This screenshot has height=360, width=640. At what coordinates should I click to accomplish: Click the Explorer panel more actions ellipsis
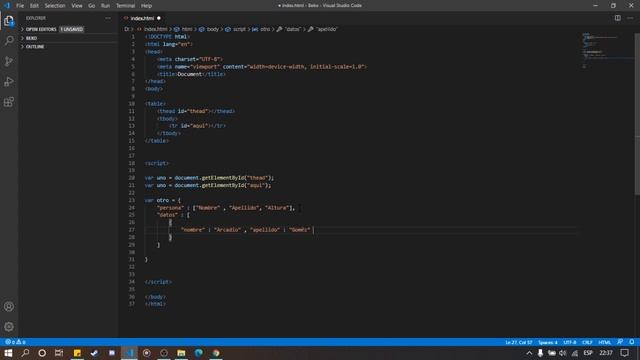tap(108, 18)
